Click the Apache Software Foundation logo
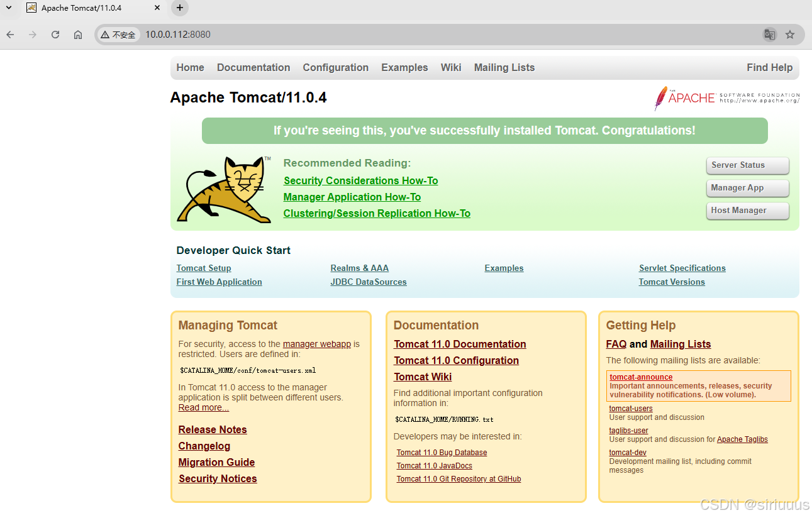This screenshot has height=518, width=812. tap(726, 98)
